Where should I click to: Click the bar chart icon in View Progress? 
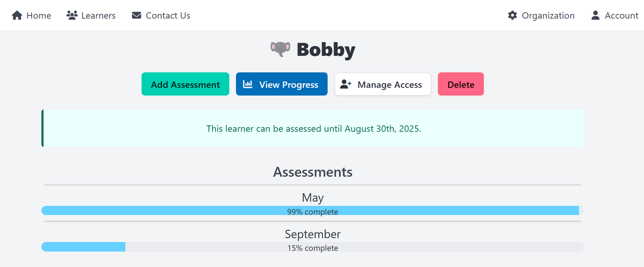tap(248, 84)
